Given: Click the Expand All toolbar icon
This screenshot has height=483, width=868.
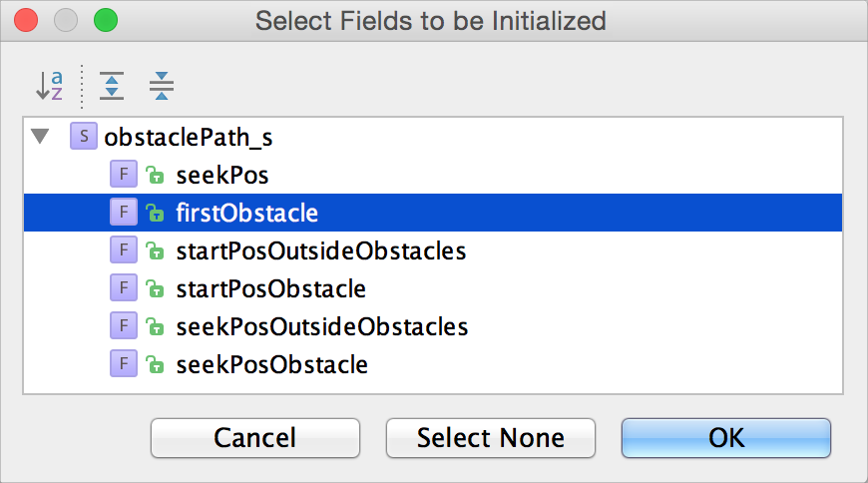Looking at the screenshot, I should (112, 86).
